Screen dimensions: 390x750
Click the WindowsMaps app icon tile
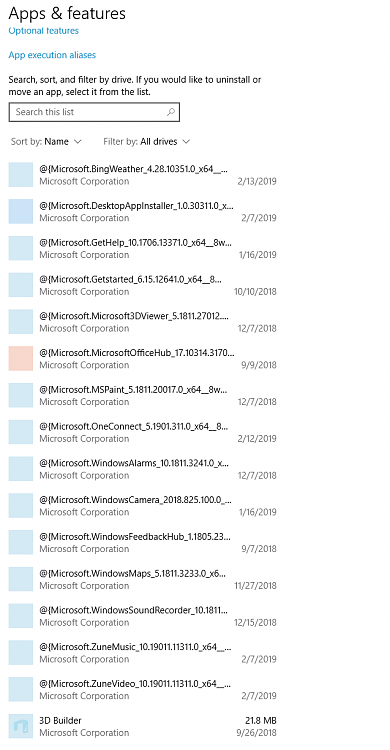pyautogui.click(x=21, y=579)
